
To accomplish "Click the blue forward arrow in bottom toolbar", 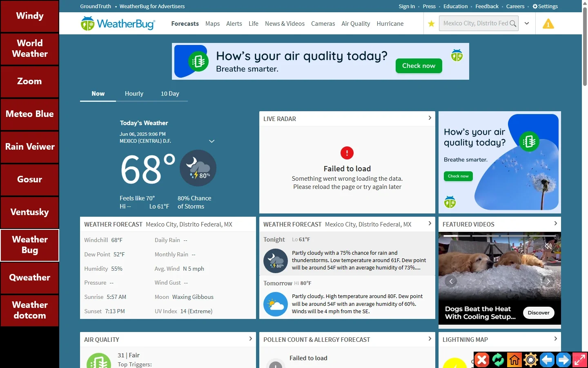I will (563, 360).
